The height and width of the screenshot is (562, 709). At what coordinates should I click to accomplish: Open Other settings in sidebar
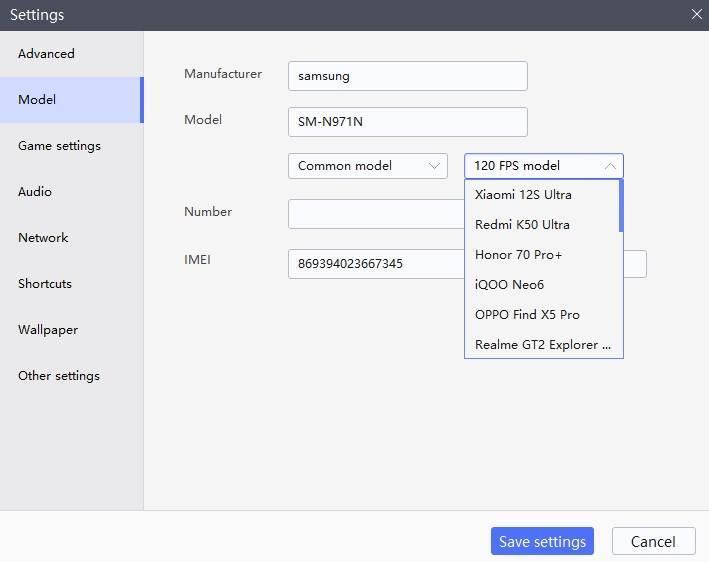tap(59, 376)
